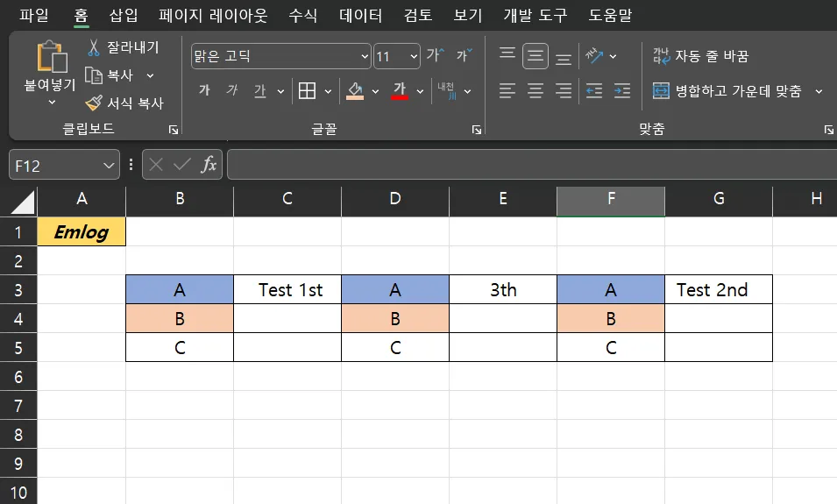Align text to bottom of cell
837x504 pixels.
click(564, 58)
